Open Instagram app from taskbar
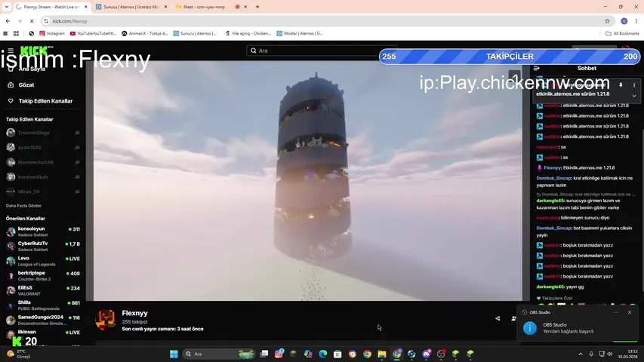The height and width of the screenshot is (362, 644). pyautogui.click(x=279, y=354)
